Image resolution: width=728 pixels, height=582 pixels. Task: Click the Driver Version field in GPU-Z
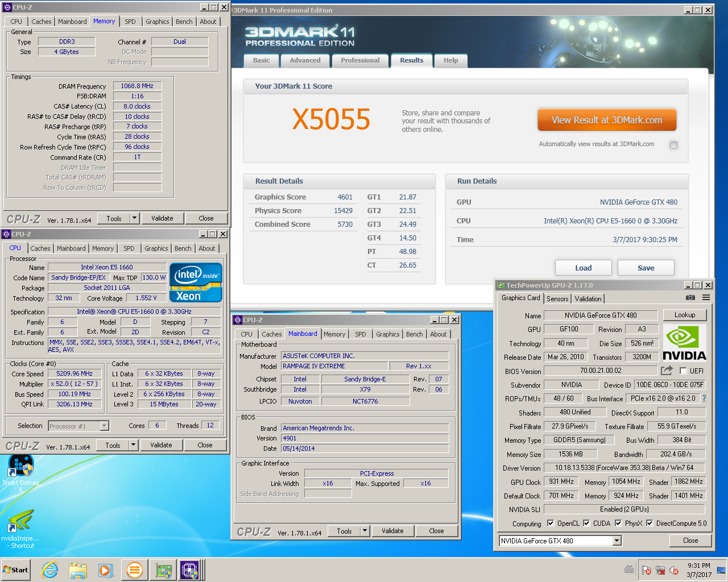point(624,468)
